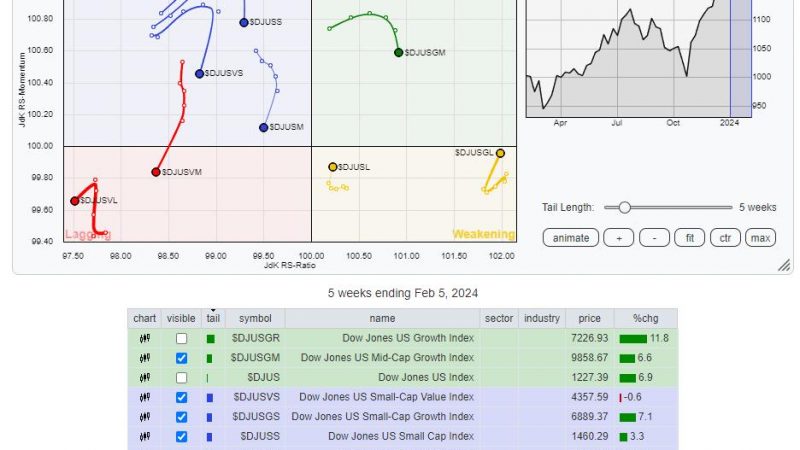This screenshot has height=450, width=800.
Task: Start the animate button
Action: coord(570,238)
